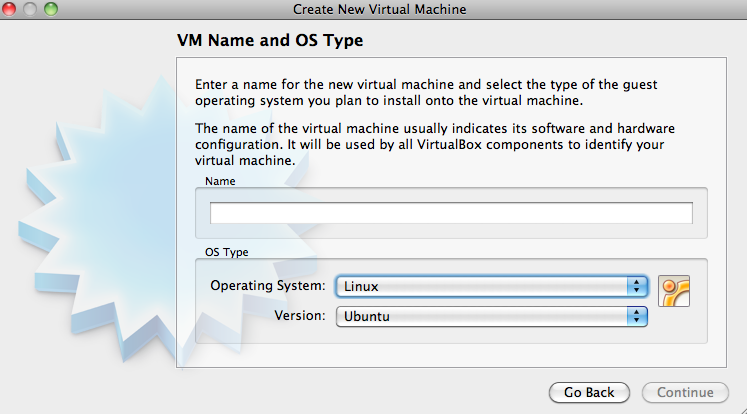Click the arrow stepper on Operating System dropdown
This screenshot has width=747, height=414.
click(x=637, y=286)
